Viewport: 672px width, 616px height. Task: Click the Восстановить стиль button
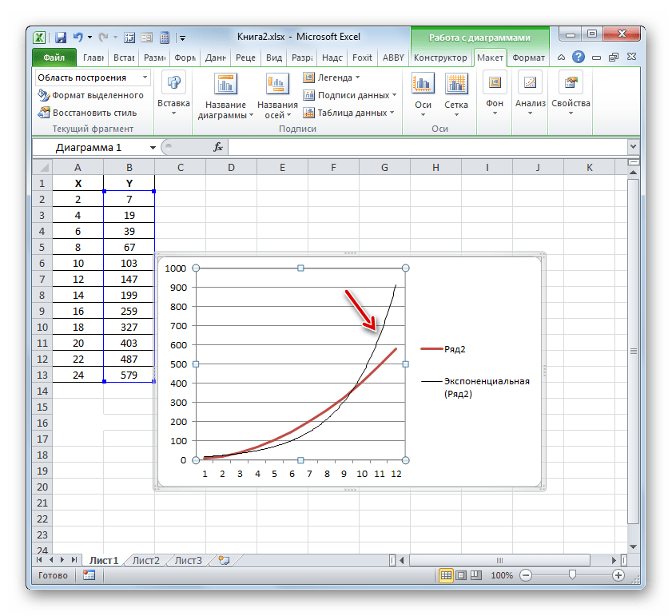click(87, 113)
